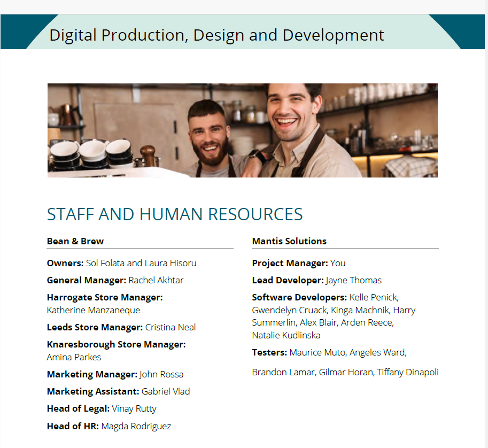The image size is (488, 448).
Task: Click the Bean & Brew column heading
Action: (x=75, y=241)
